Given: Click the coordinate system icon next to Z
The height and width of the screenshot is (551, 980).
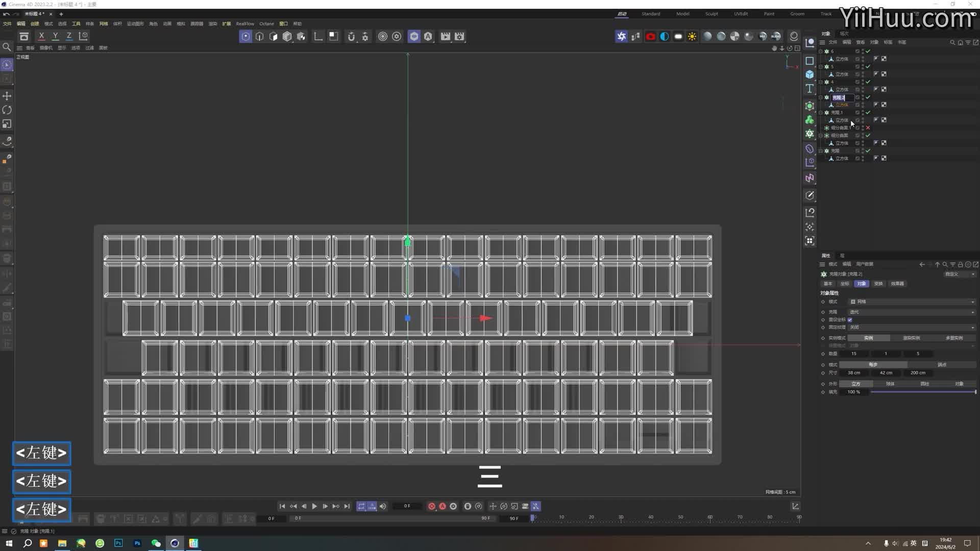Looking at the screenshot, I should click(x=83, y=36).
